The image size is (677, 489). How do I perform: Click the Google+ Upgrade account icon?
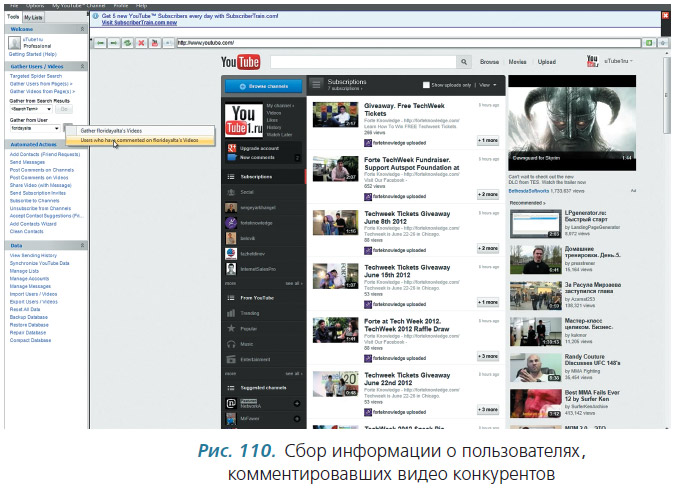pos(232,148)
